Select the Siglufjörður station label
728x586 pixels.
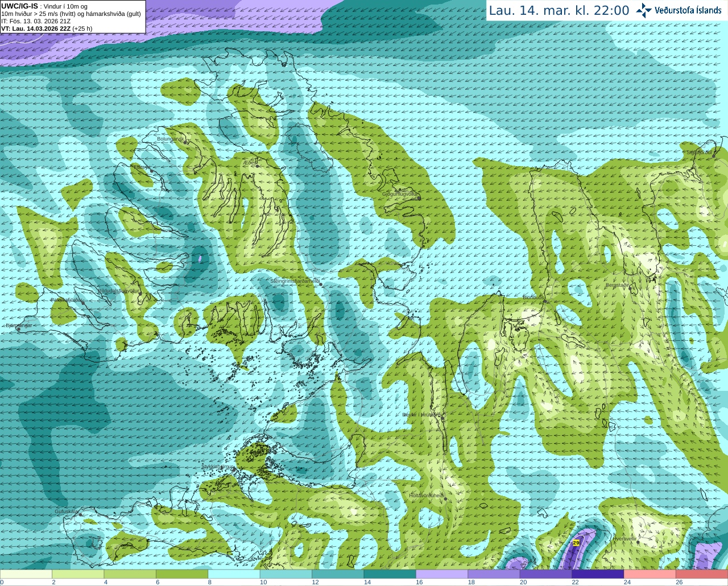coord(700,152)
